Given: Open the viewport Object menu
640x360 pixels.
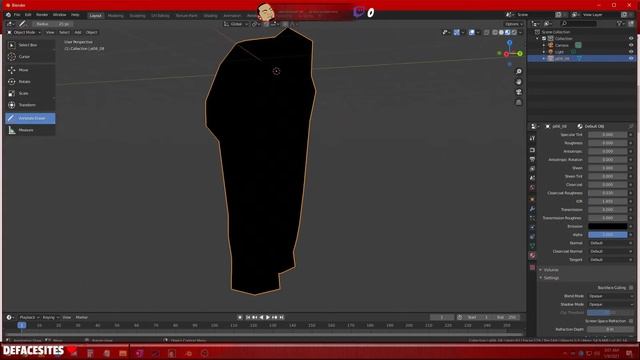Looking at the screenshot, I should [x=91, y=32].
